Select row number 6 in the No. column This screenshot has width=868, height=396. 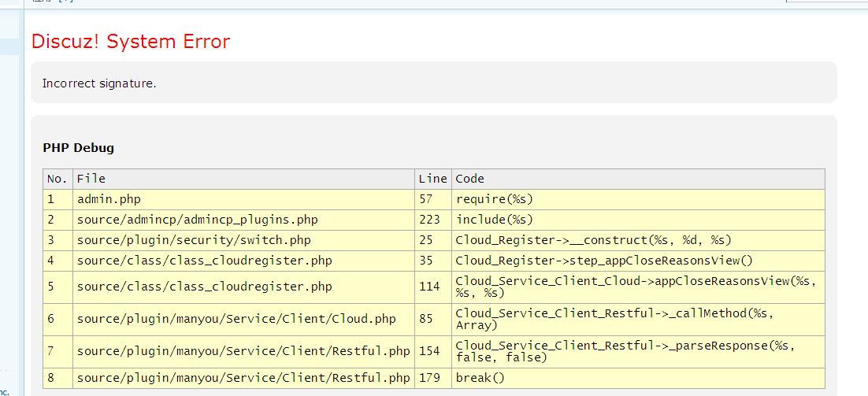(57, 319)
